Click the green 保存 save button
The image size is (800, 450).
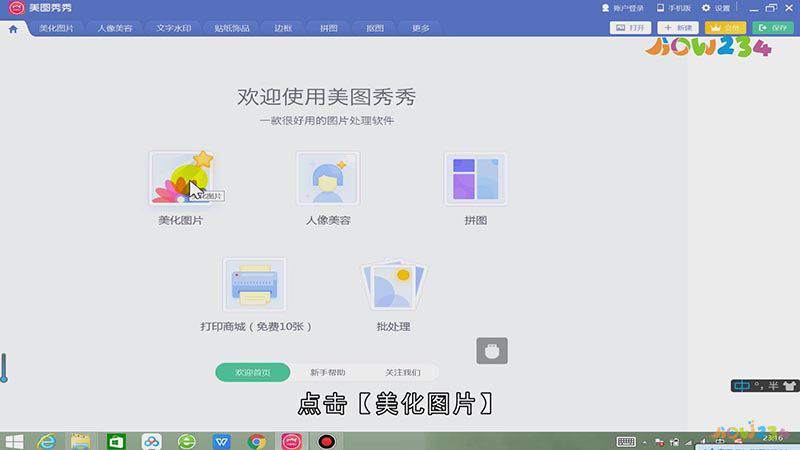coord(773,28)
